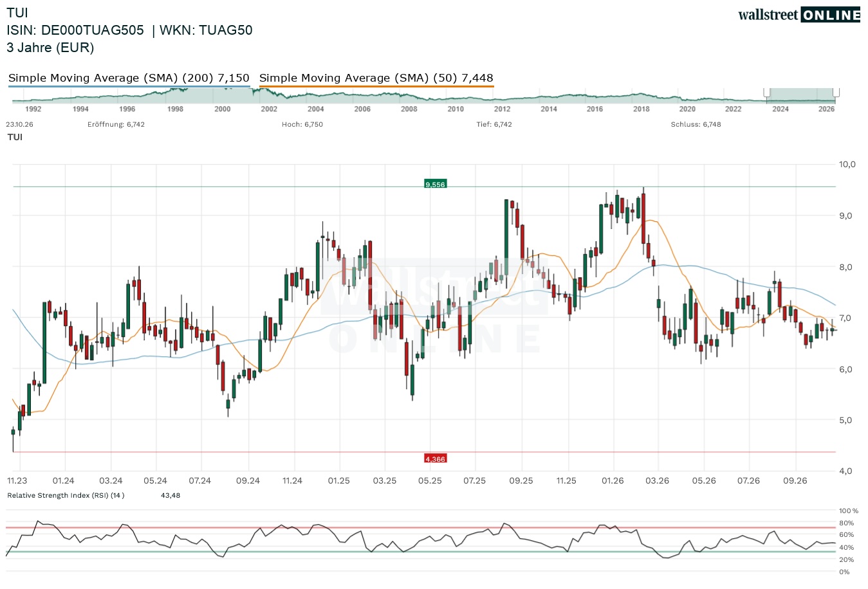Click the 7,0 price axis label
868x589 pixels.
tap(845, 318)
